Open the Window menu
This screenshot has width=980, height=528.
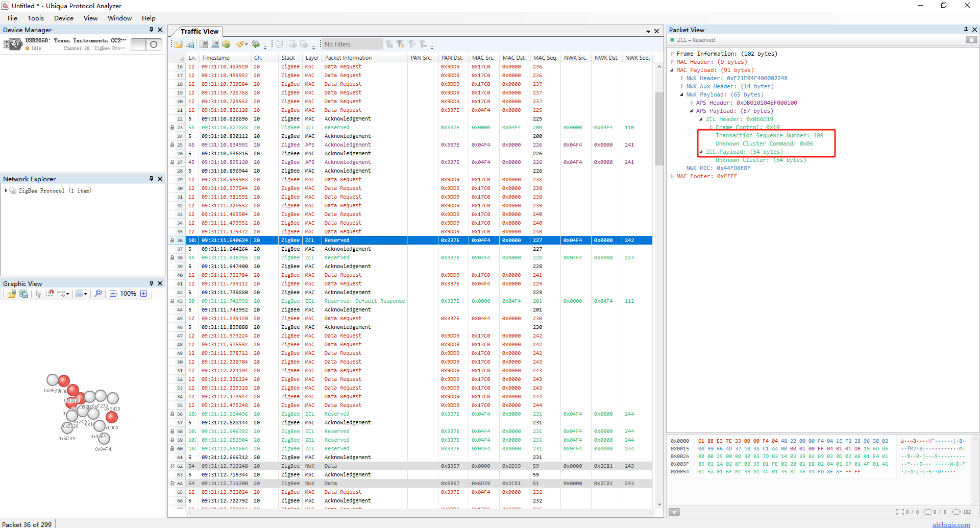(119, 18)
